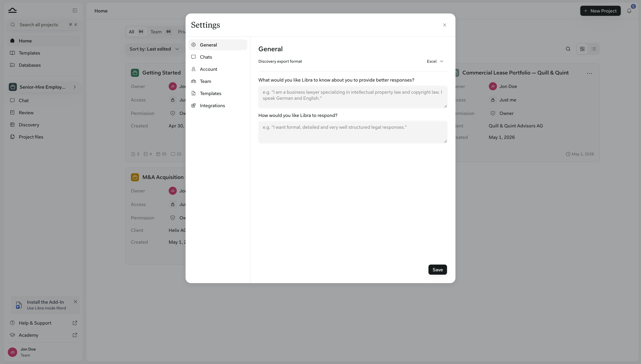Open Databases in sidebar
The height and width of the screenshot is (364, 641).
pyautogui.click(x=44, y=65)
